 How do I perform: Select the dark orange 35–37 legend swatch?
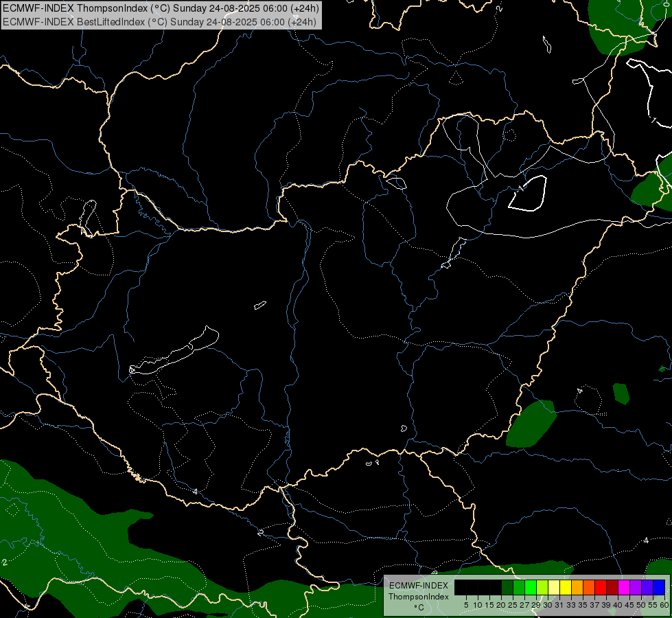(589, 587)
